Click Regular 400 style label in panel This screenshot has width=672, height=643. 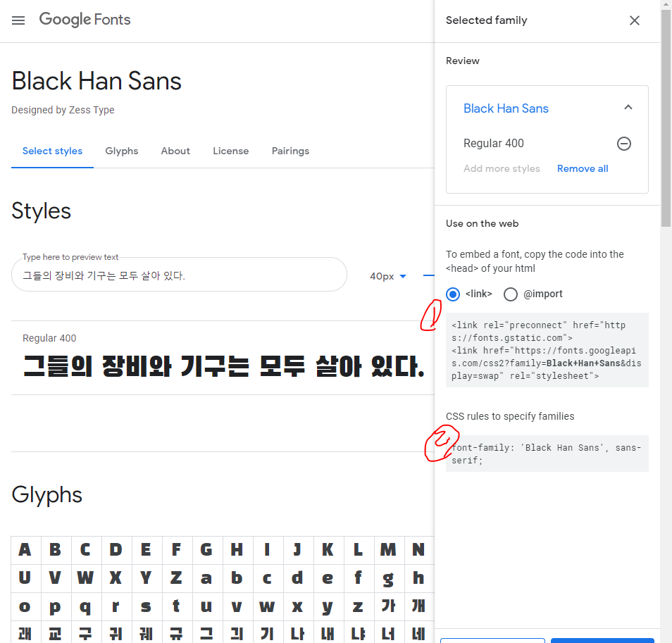[x=493, y=144]
